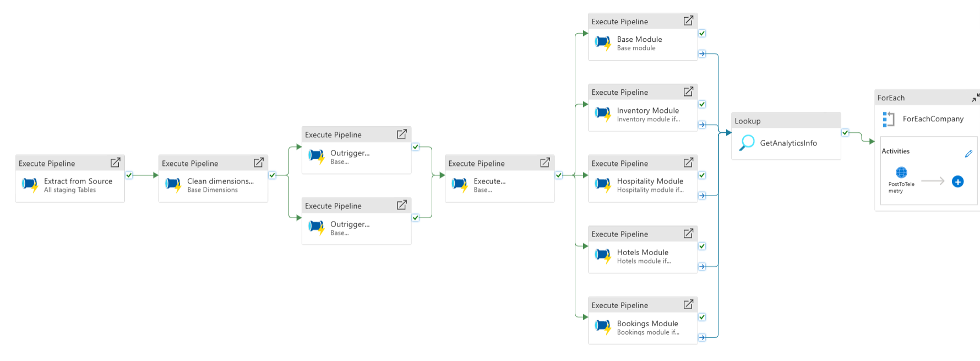The width and height of the screenshot is (980, 361).
Task: Select the Extract from Source activity label
Action: click(78, 181)
